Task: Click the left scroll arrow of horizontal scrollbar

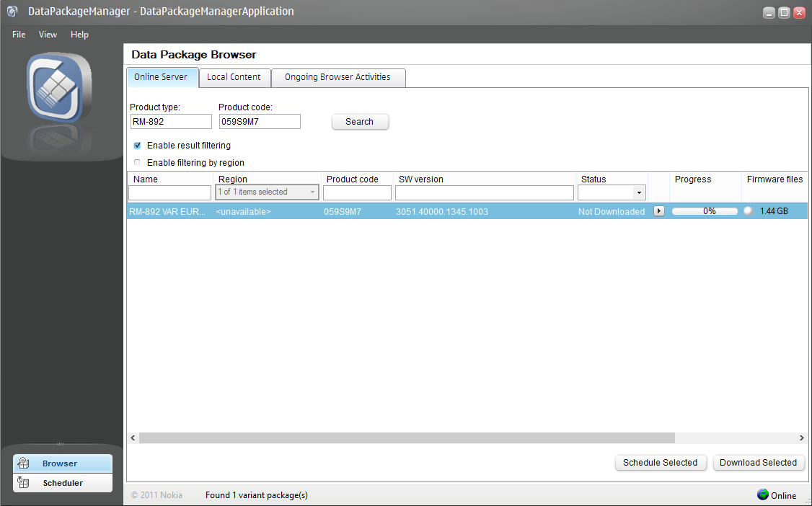Action: (133, 438)
